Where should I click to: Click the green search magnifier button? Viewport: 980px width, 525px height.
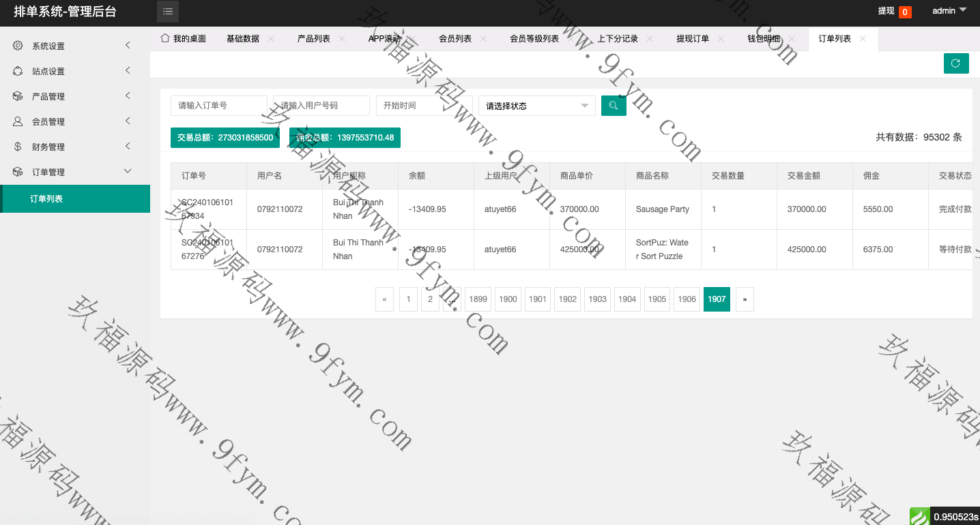[x=613, y=106]
